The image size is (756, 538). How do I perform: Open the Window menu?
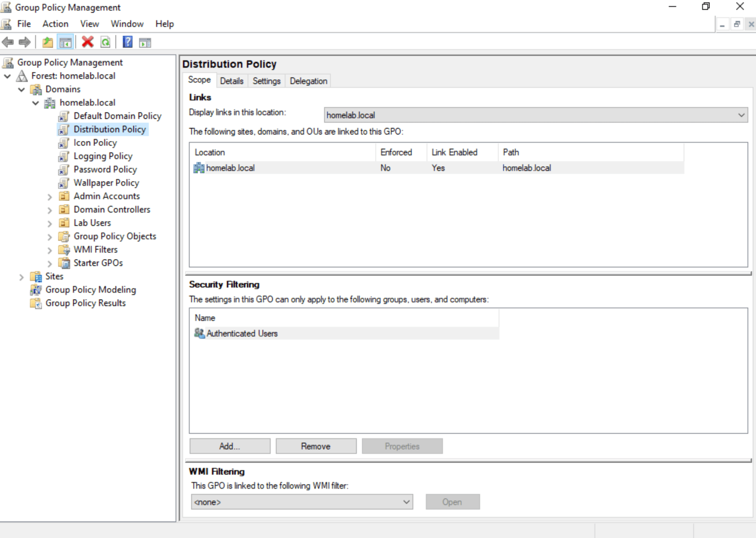tap(127, 24)
